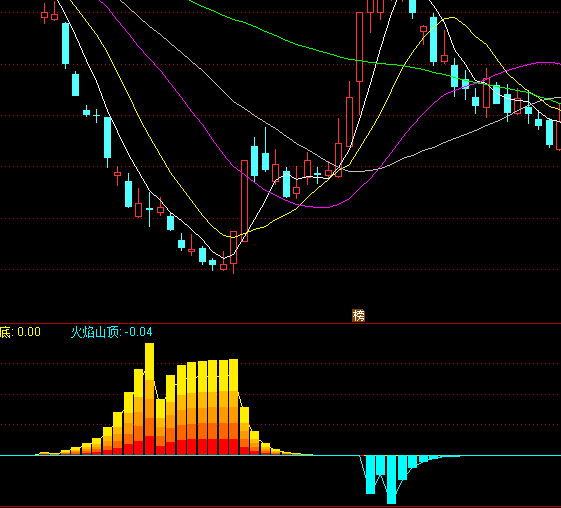Click the tall red candle crossing green line

pyautogui.click(x=360, y=47)
